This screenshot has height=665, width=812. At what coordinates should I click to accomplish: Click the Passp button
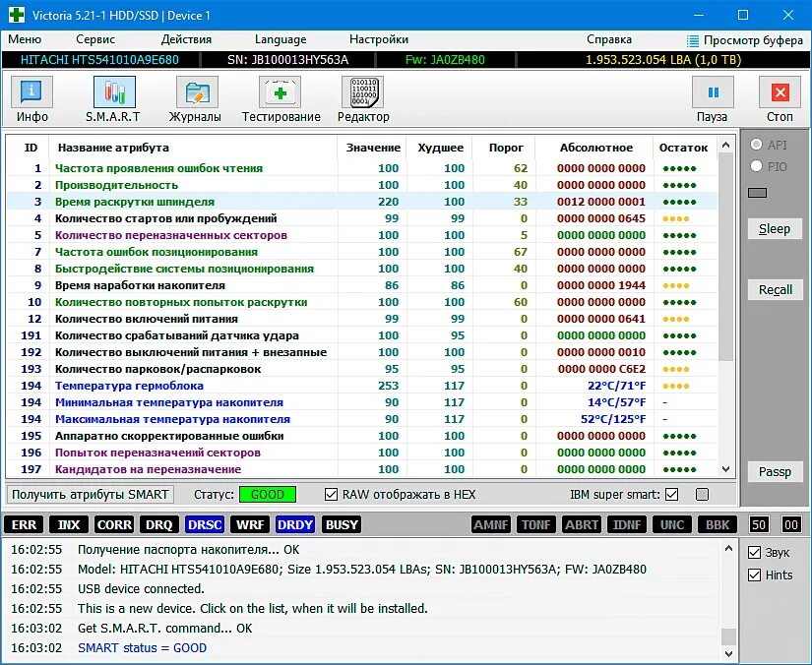coord(775,472)
